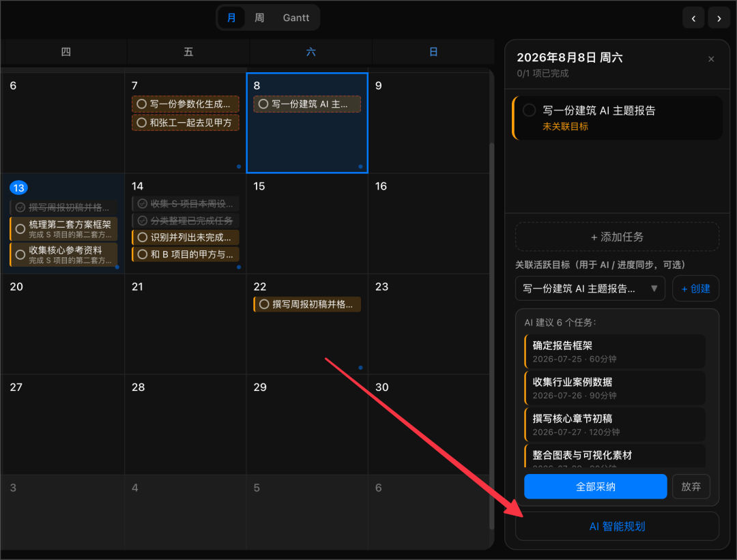Click 日 weekday column header
The image size is (737, 560).
point(433,52)
